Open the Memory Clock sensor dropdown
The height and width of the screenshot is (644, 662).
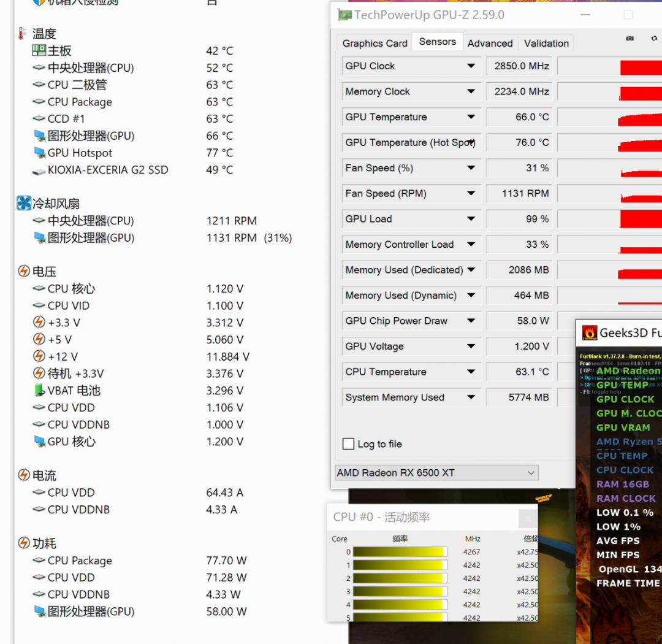[x=471, y=91]
